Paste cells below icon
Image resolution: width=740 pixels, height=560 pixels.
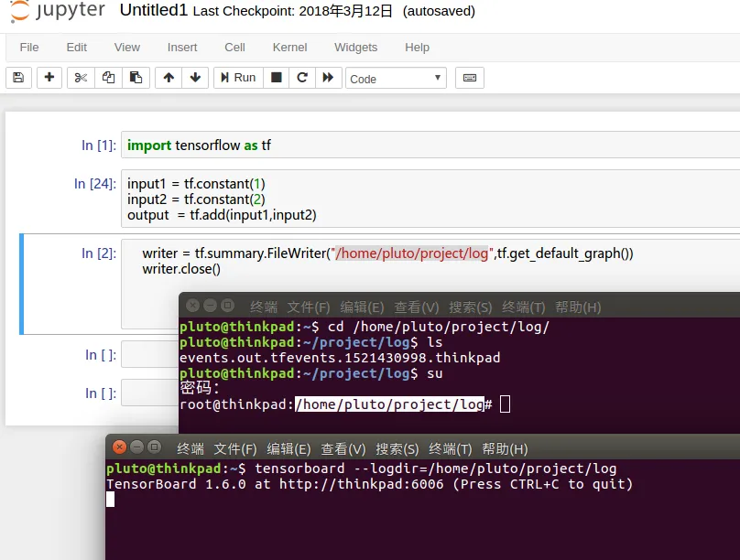coord(136,78)
